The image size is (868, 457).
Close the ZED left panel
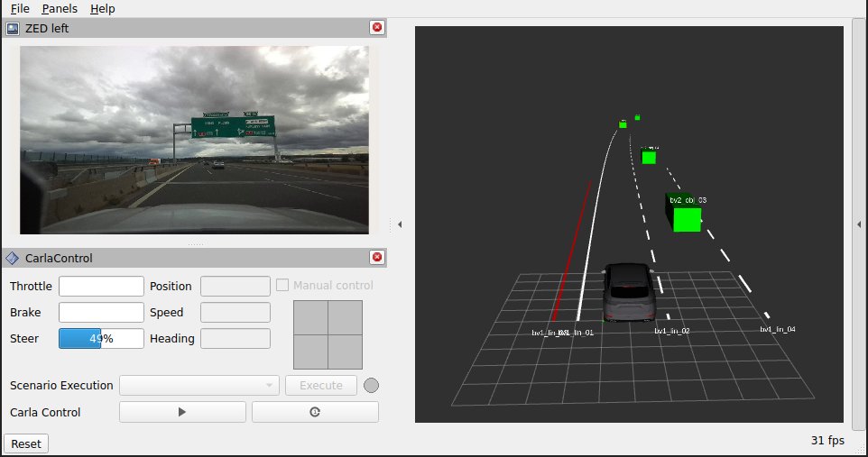click(x=377, y=28)
